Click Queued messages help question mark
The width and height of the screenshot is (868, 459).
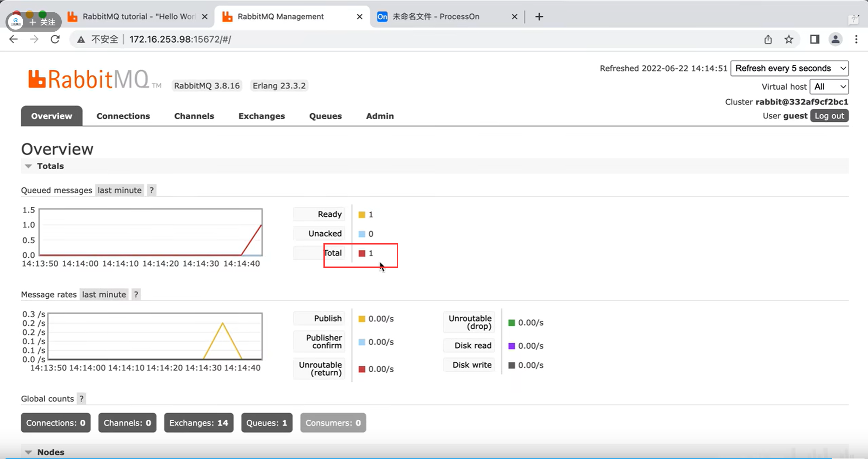coord(151,190)
